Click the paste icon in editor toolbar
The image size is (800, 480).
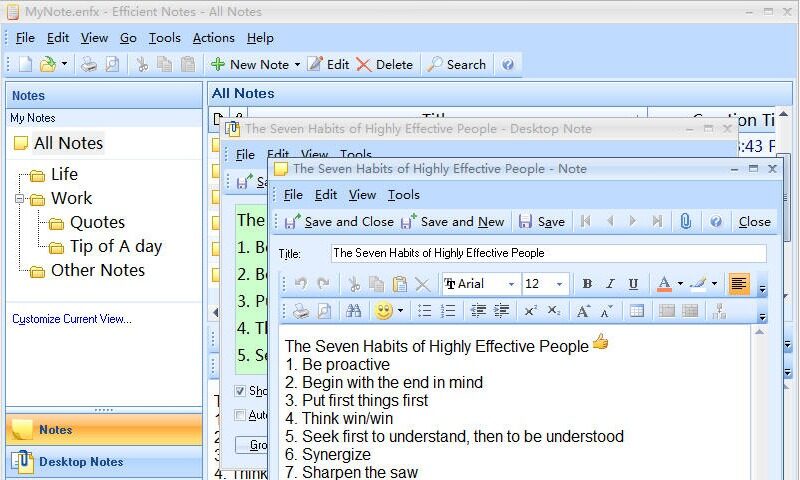(399, 284)
